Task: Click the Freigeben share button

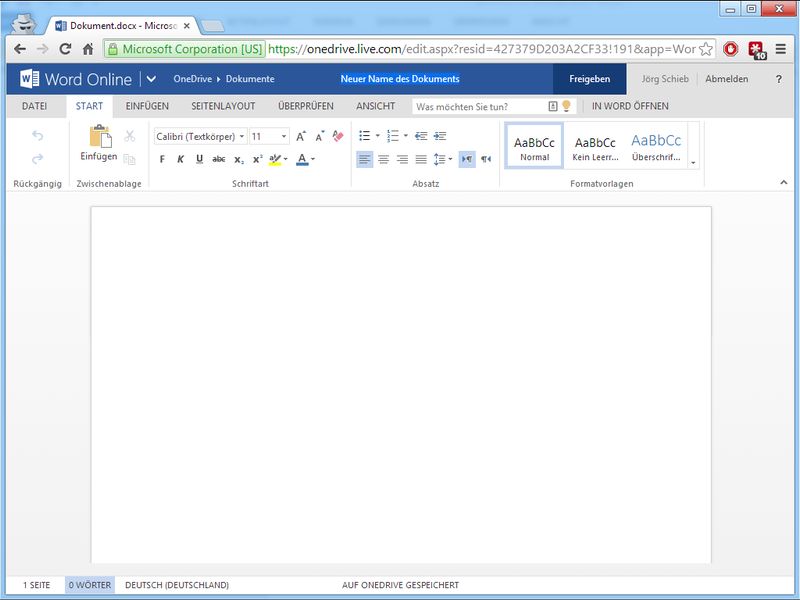Action: tap(589, 79)
